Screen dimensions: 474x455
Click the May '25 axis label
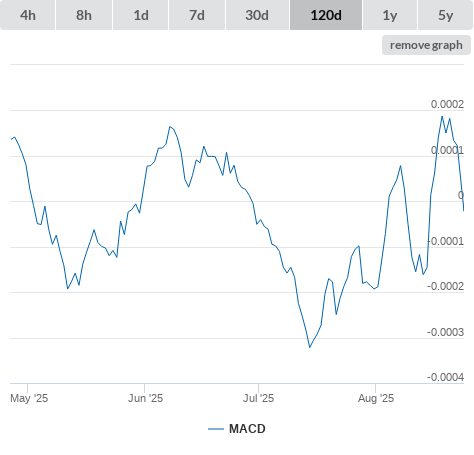[x=29, y=398]
